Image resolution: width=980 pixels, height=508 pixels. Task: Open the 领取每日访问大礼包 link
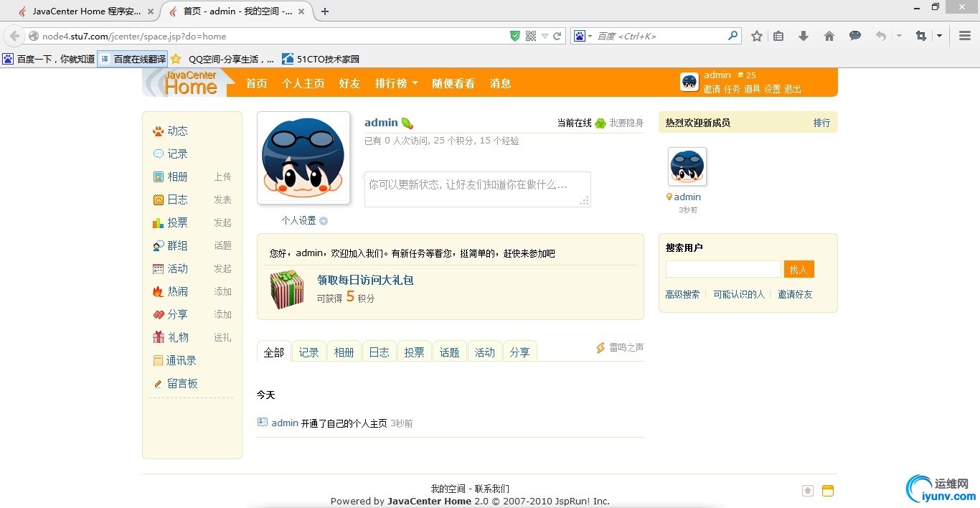tap(365, 280)
